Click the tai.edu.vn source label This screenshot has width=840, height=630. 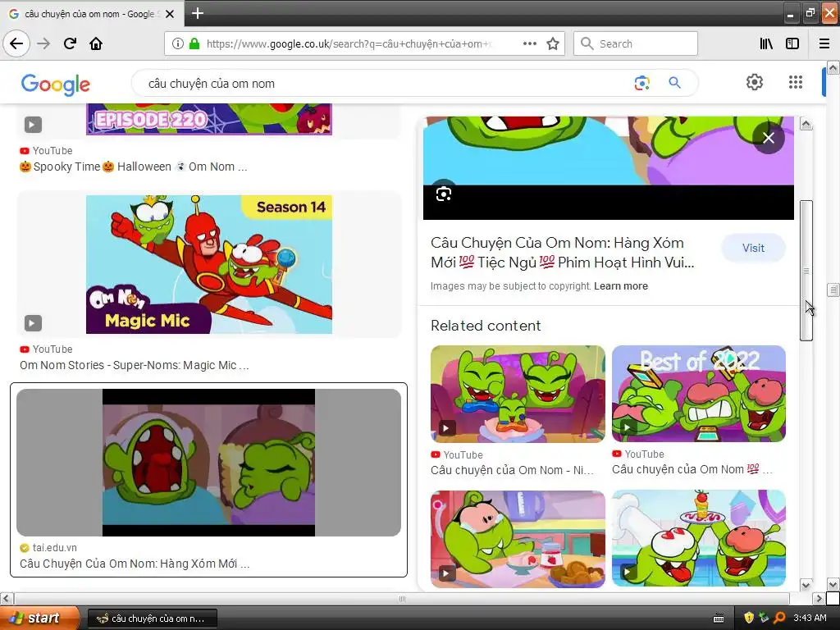tap(55, 547)
